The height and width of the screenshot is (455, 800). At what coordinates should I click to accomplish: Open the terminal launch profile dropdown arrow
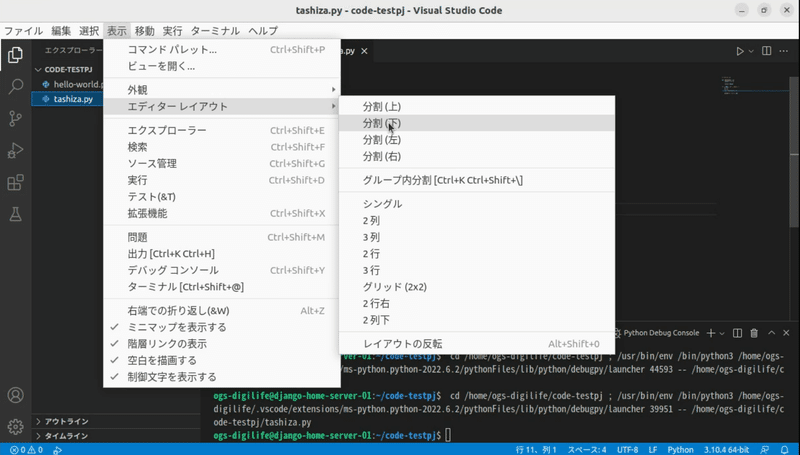[x=722, y=333]
